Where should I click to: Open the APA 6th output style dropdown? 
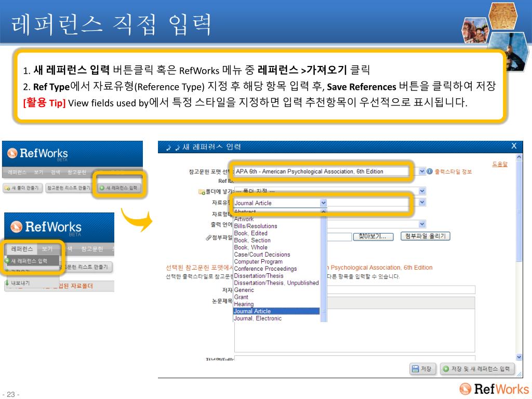pyautogui.click(x=422, y=171)
